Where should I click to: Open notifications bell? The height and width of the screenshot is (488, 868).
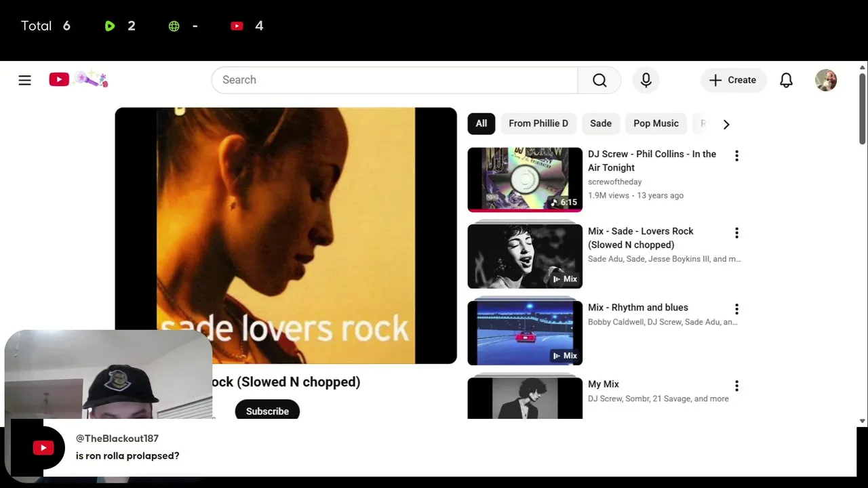click(786, 80)
